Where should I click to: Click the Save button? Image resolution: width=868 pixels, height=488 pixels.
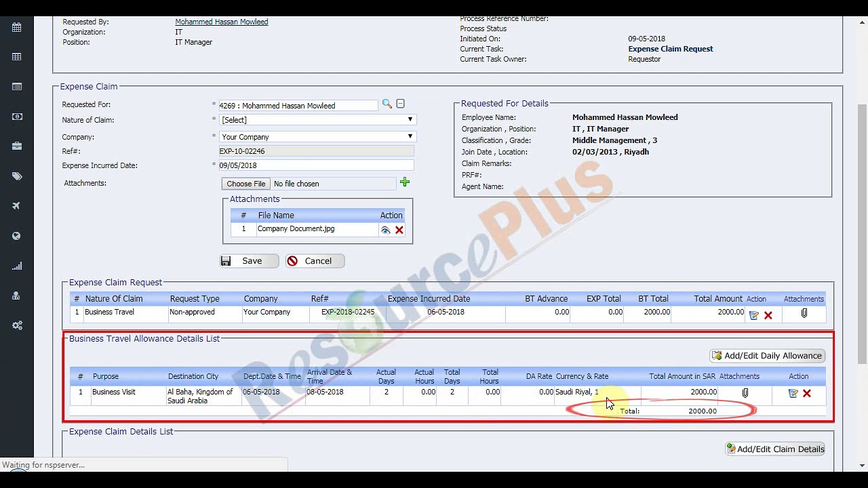pyautogui.click(x=250, y=261)
